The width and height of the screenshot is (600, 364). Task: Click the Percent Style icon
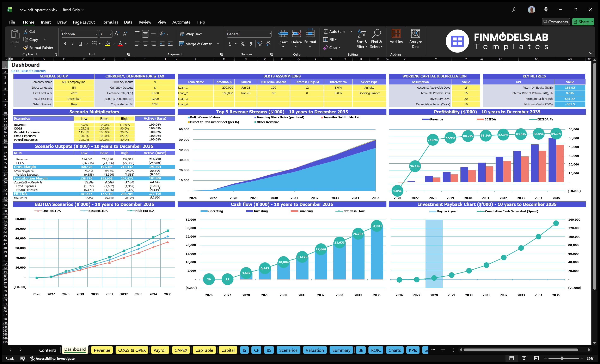pos(243,44)
